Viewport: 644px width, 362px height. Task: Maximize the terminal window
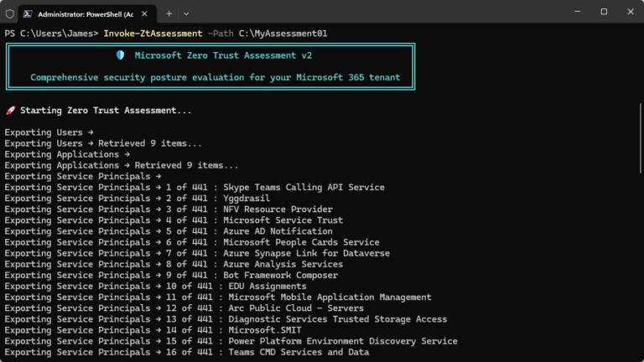click(604, 12)
